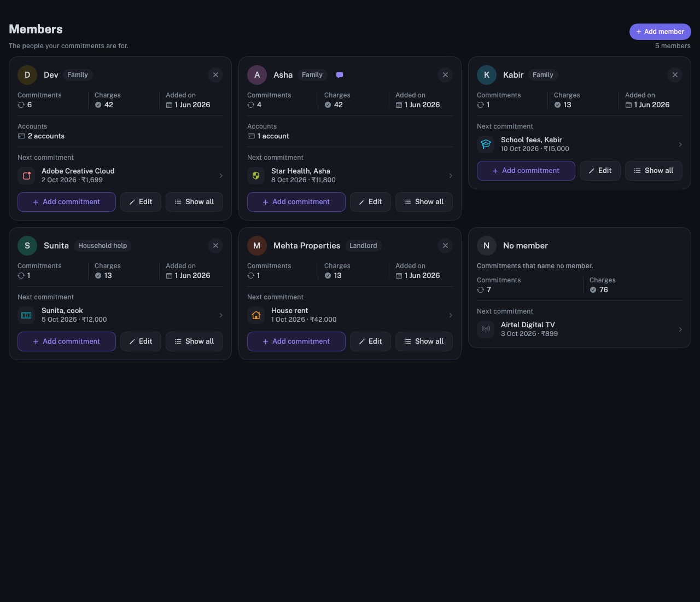
Task: Open House rent commitment chevron
Action: (451, 315)
